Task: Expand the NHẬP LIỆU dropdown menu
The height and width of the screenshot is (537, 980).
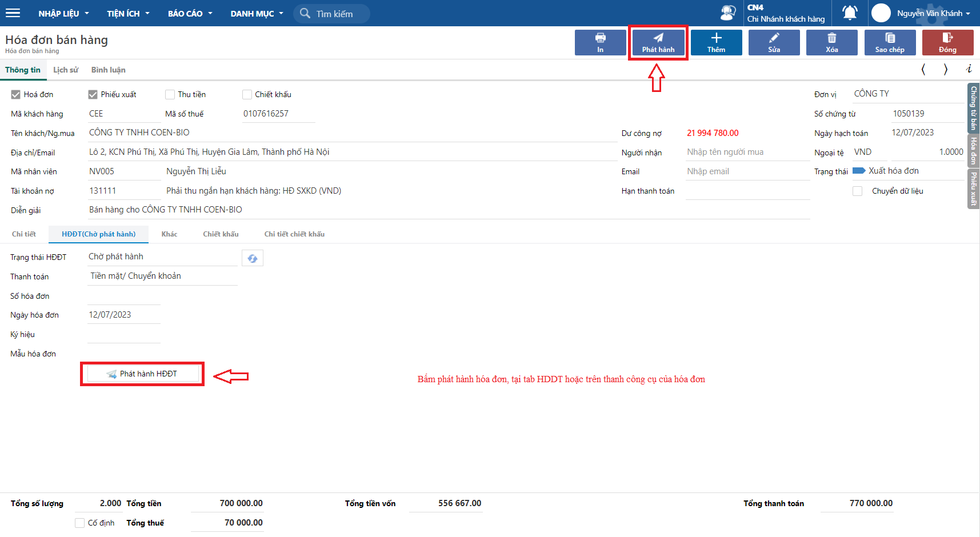Action: (x=63, y=13)
